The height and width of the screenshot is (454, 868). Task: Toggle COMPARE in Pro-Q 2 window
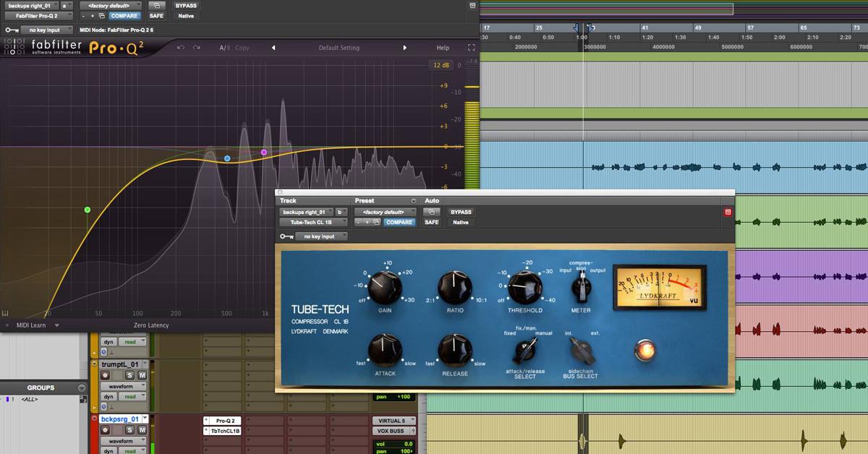pos(124,16)
